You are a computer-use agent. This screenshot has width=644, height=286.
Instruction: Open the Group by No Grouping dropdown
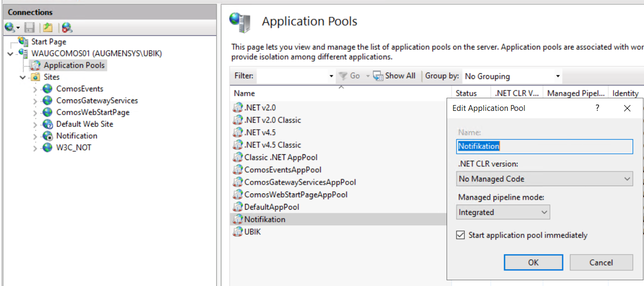(512, 76)
